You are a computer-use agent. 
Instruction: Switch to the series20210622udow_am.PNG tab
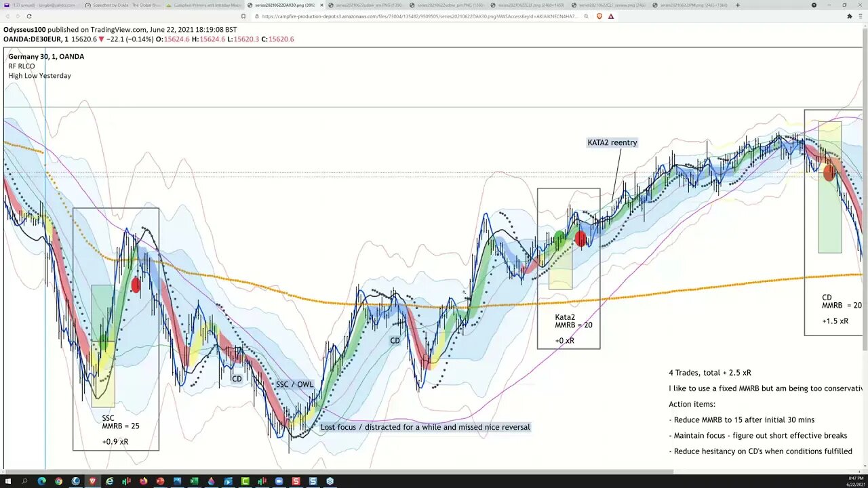click(x=366, y=5)
